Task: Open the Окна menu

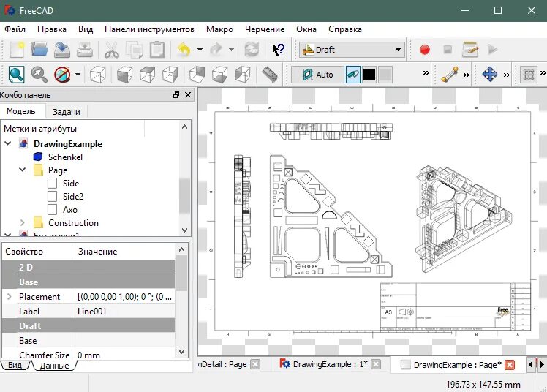Action: tap(306, 29)
